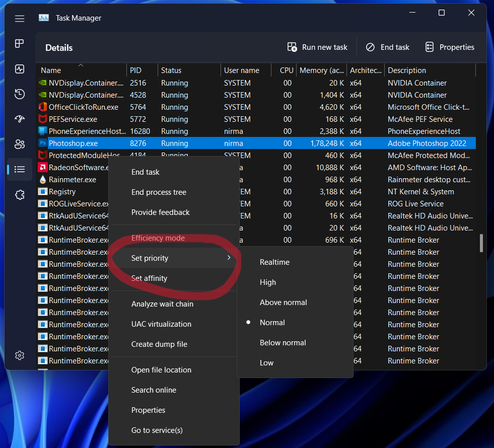Choose End process tree
Image resolution: width=494 pixels, height=448 pixels.
(x=174, y=192)
